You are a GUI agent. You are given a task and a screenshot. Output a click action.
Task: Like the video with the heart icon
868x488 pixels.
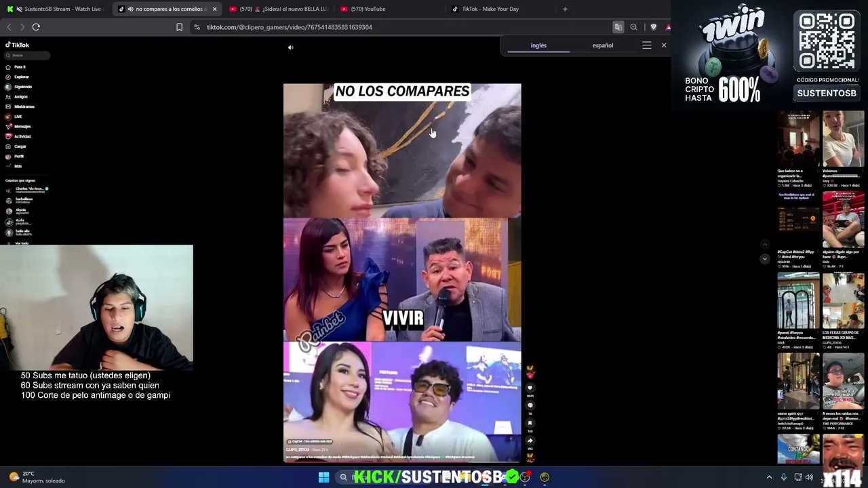click(530, 388)
